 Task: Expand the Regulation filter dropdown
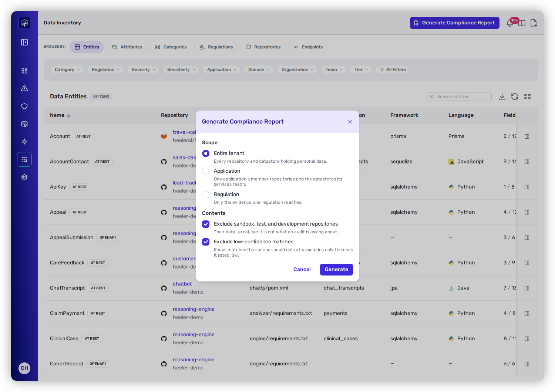[105, 70]
